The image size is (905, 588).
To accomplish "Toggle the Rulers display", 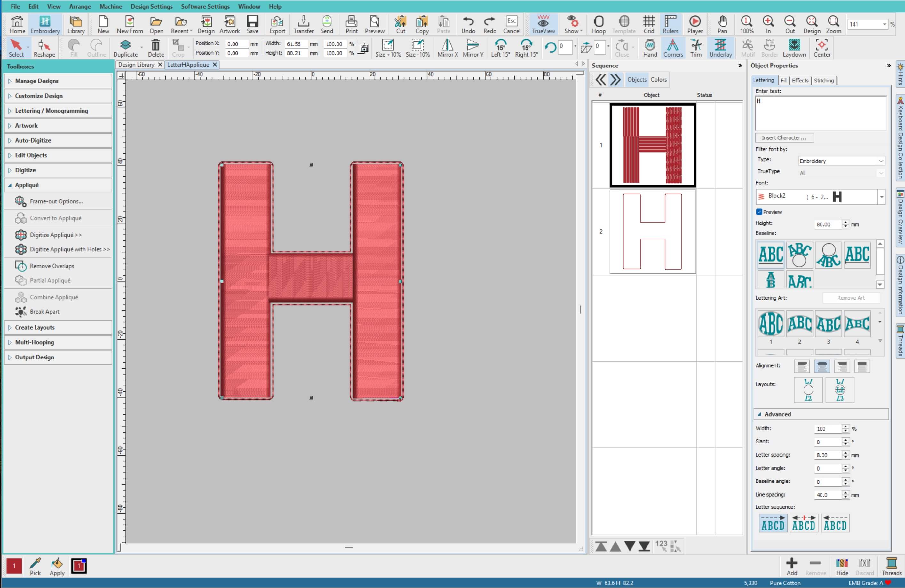I will tap(671, 25).
